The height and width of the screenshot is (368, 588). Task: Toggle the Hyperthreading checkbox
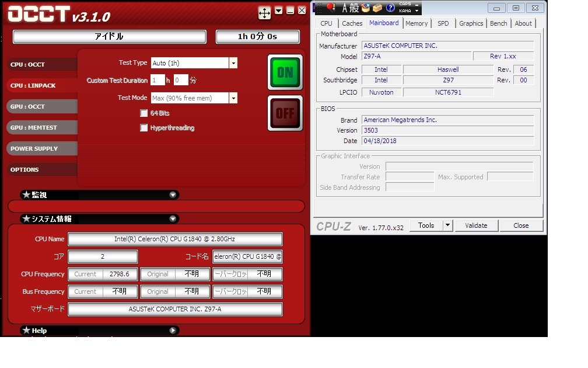click(144, 128)
